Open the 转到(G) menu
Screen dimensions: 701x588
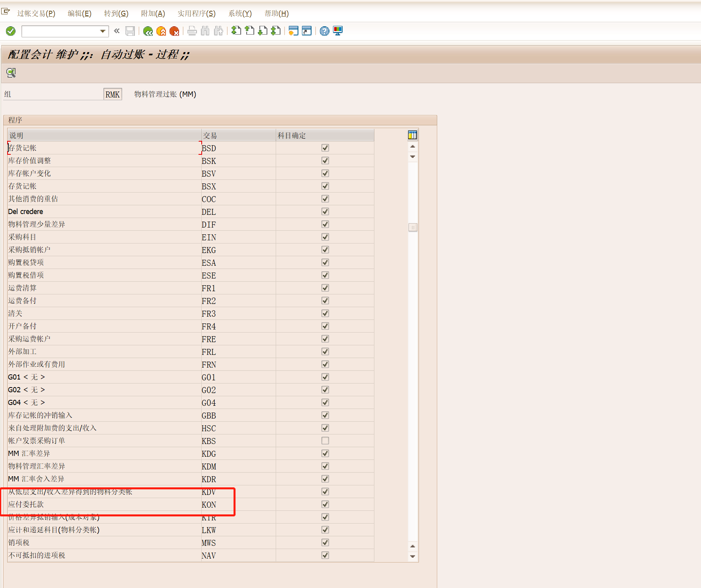click(x=116, y=14)
